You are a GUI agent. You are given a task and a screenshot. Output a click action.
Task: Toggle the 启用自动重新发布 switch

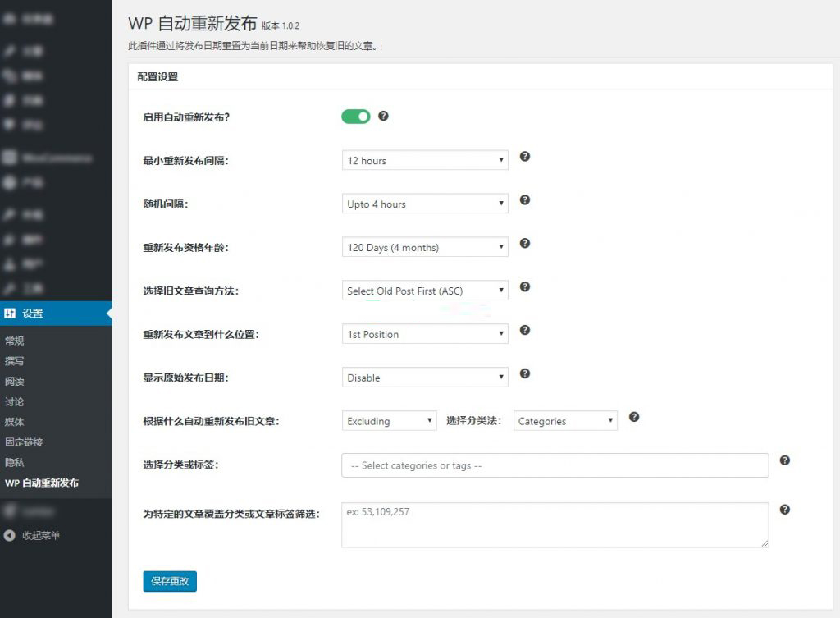click(356, 117)
